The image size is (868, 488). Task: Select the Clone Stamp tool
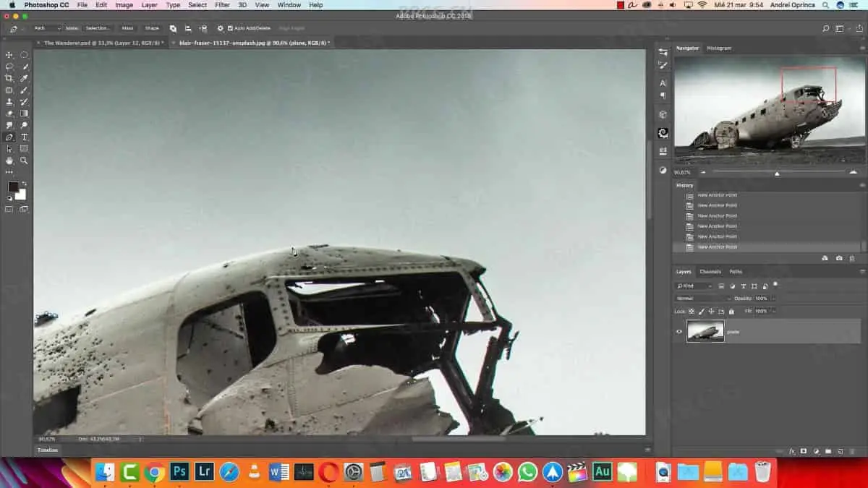9,102
